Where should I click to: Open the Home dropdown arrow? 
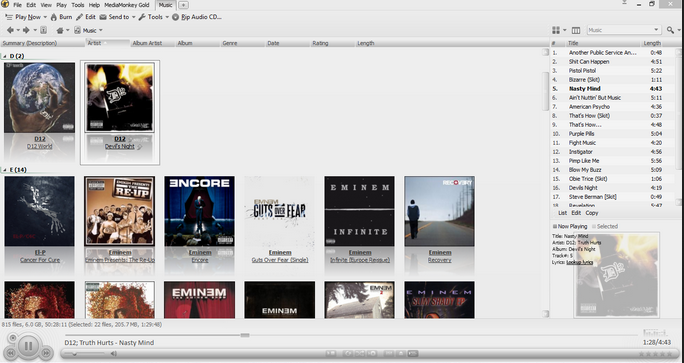point(68,31)
